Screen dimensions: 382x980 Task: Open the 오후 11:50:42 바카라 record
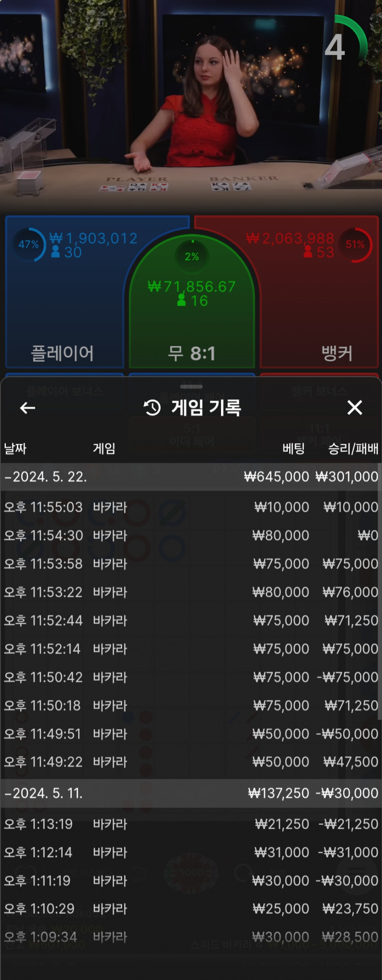tap(191, 677)
